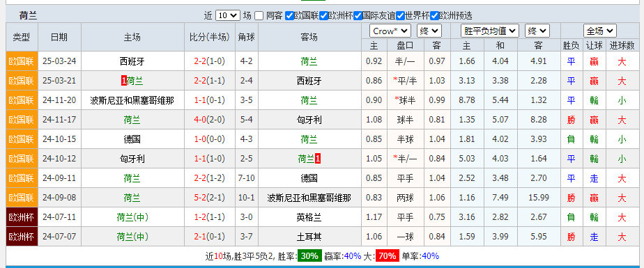The height and width of the screenshot is (268, 644).
Task: Click draw odds 7.49 in 24-09-08 row
Action: [x=500, y=198]
